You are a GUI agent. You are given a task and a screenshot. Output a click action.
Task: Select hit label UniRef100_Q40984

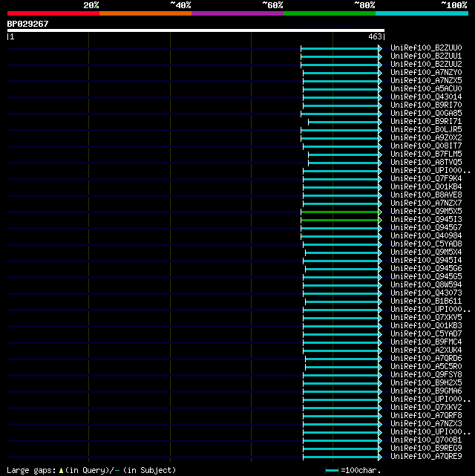click(426, 236)
